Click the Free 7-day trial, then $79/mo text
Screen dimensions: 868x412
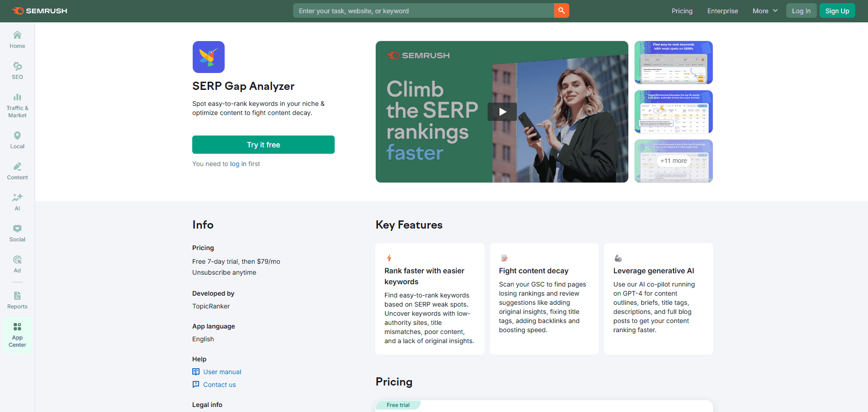tap(236, 261)
